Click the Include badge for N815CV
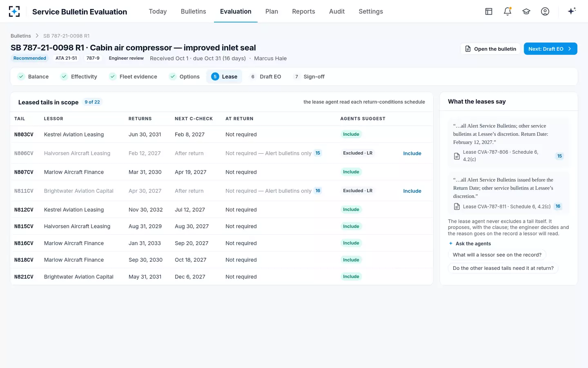Image resolution: width=588 pixels, height=368 pixels. pyautogui.click(x=351, y=226)
